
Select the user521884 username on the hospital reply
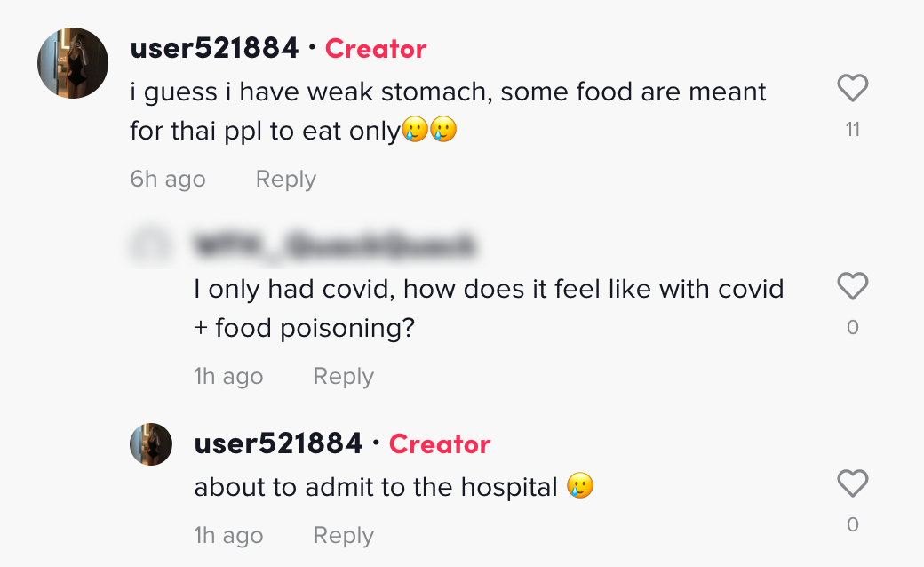pos(278,443)
